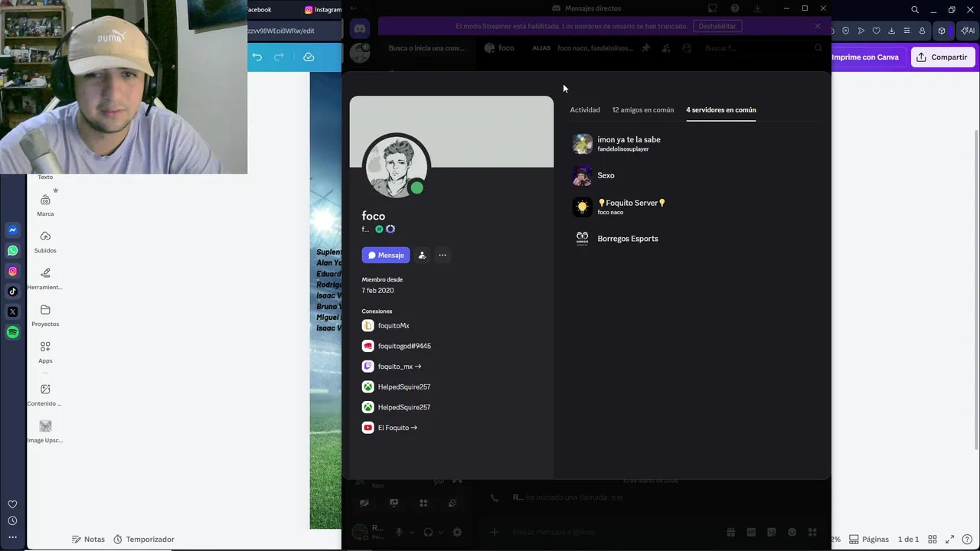The width and height of the screenshot is (980, 551).
Task: Expand headphone output options arrow
Action: [441, 532]
